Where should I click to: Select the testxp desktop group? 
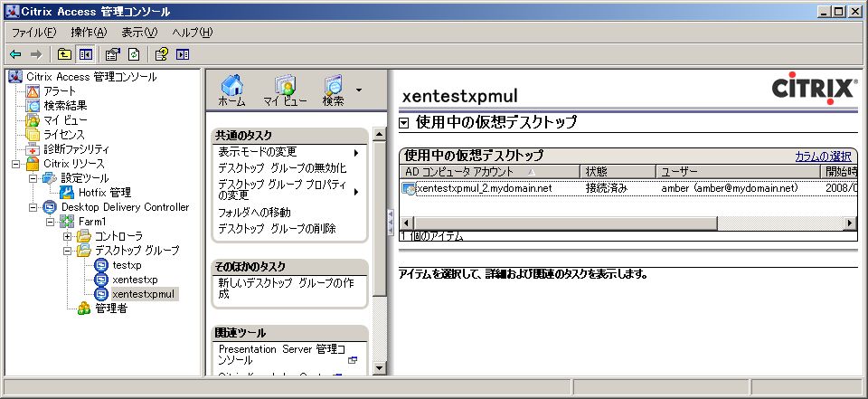127,265
